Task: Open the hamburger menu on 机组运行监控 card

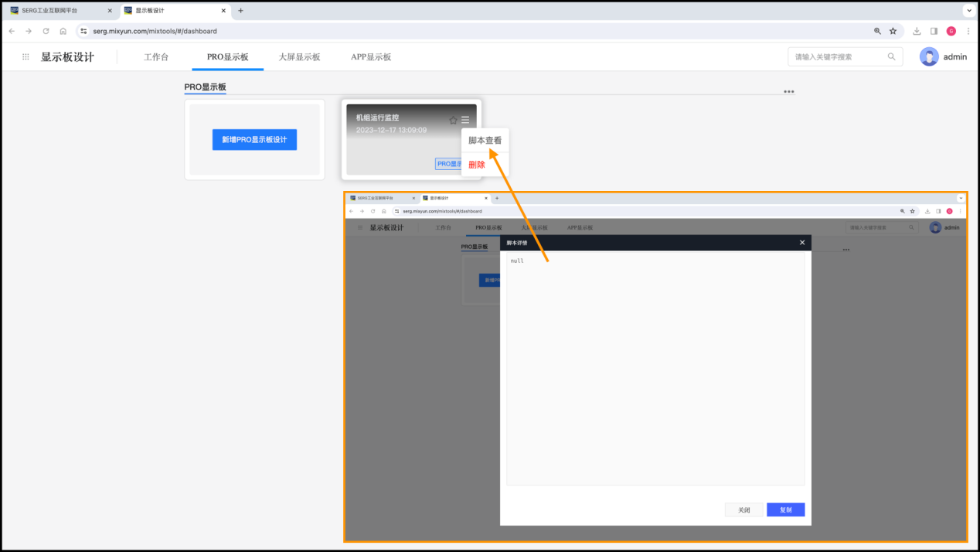Action: tap(465, 120)
